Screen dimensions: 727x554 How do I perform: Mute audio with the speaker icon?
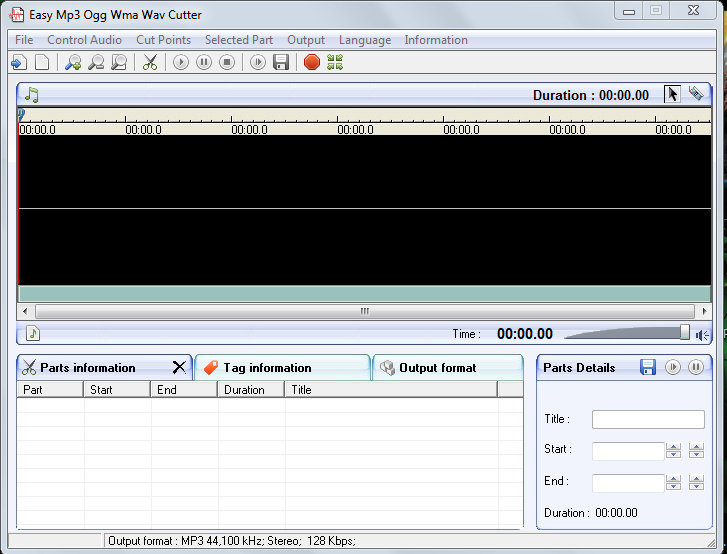[702, 335]
